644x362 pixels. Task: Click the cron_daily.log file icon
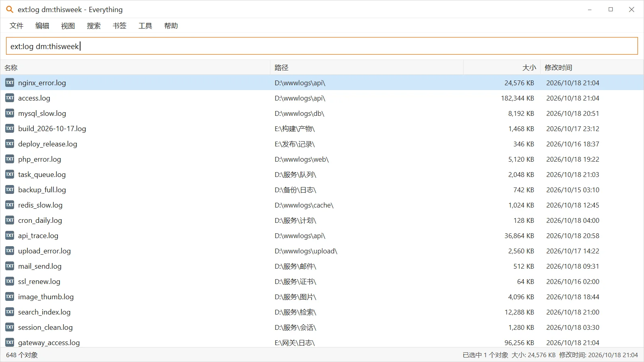pos(10,220)
